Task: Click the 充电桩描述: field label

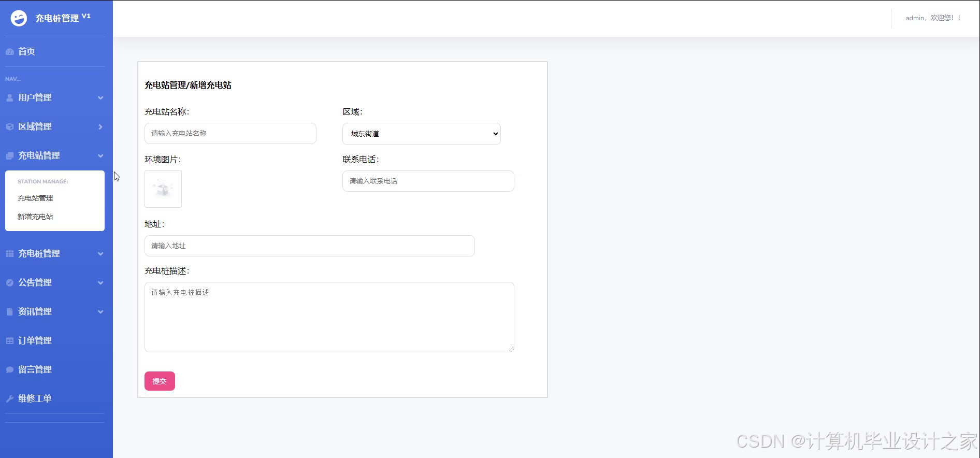Action: 167,270
